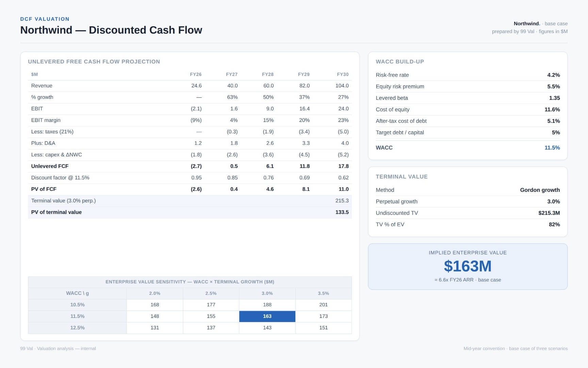This screenshot has width=588, height=368.
Task: Select FY28 EBIT 9.0 cell
Action: tap(270, 109)
